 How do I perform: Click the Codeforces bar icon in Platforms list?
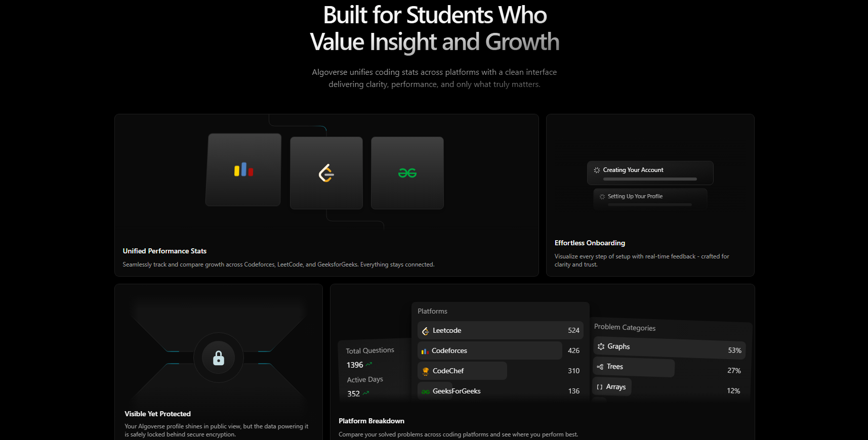coord(425,351)
